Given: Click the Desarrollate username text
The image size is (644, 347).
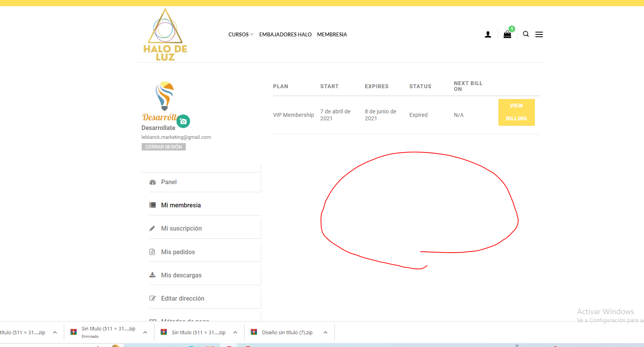Looking at the screenshot, I should point(158,128).
